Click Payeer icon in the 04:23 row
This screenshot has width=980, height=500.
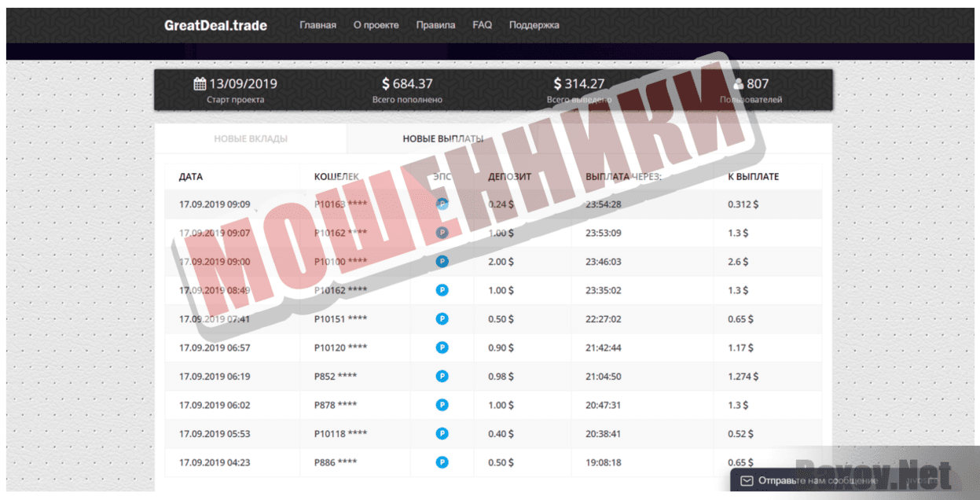442,462
